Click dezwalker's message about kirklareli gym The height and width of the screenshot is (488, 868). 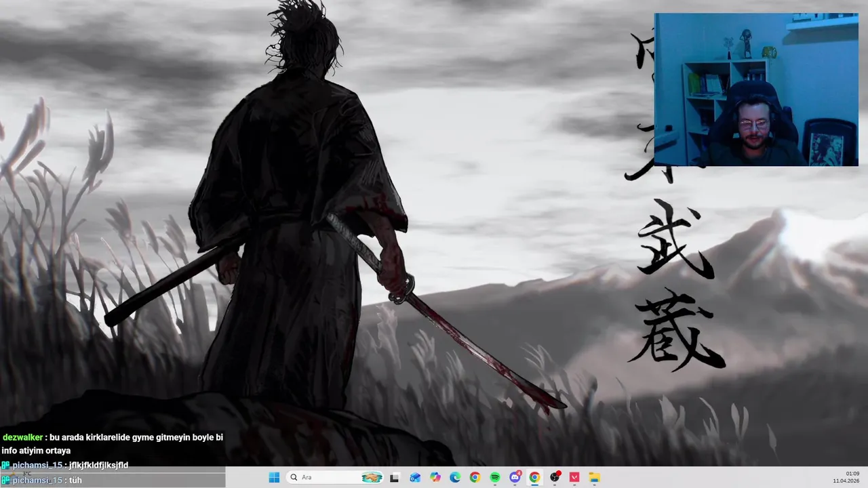click(x=113, y=444)
